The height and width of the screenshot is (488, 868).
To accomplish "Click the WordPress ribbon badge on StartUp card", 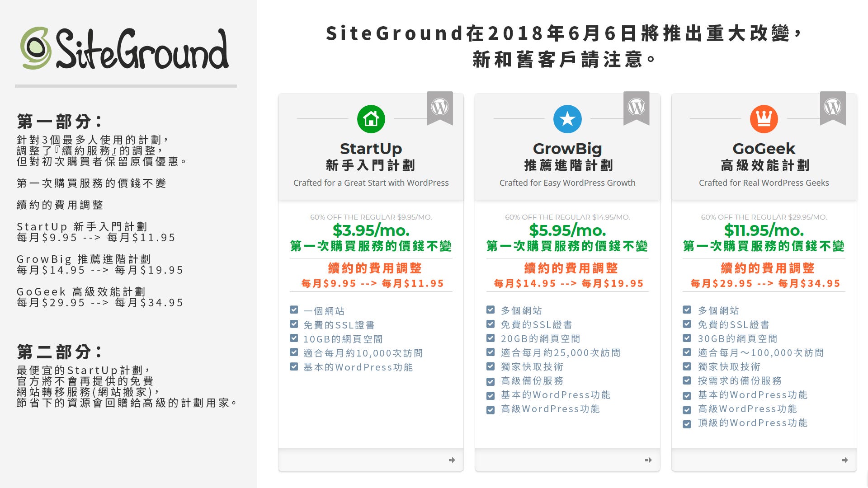I will point(440,108).
